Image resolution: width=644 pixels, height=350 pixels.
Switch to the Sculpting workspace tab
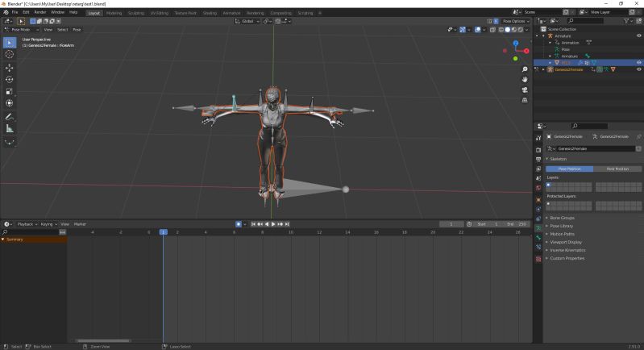coord(135,13)
